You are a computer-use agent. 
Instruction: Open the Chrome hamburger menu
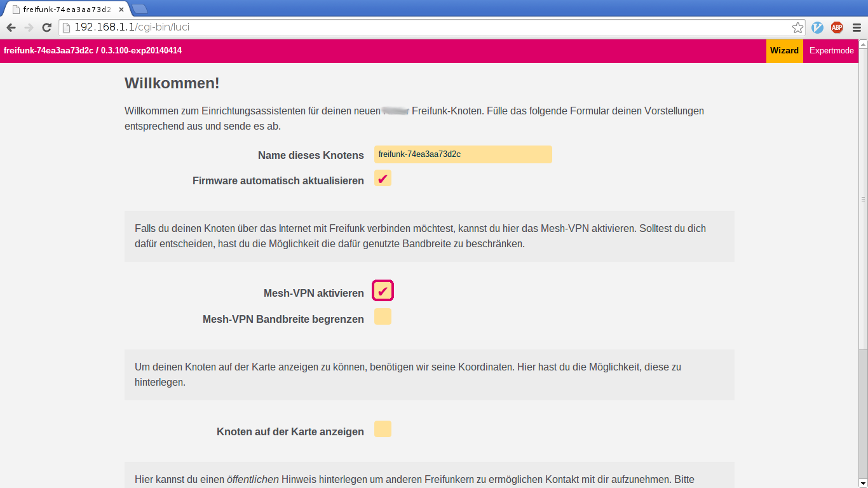[857, 27]
